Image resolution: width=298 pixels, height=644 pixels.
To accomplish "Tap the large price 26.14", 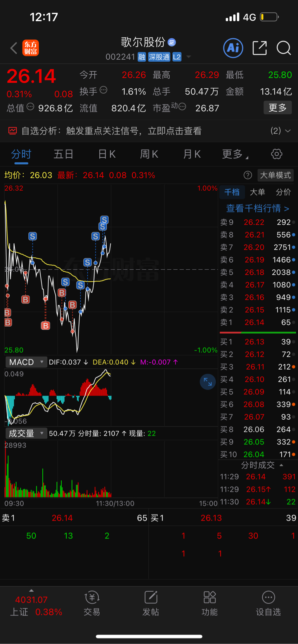I will 31,76.
